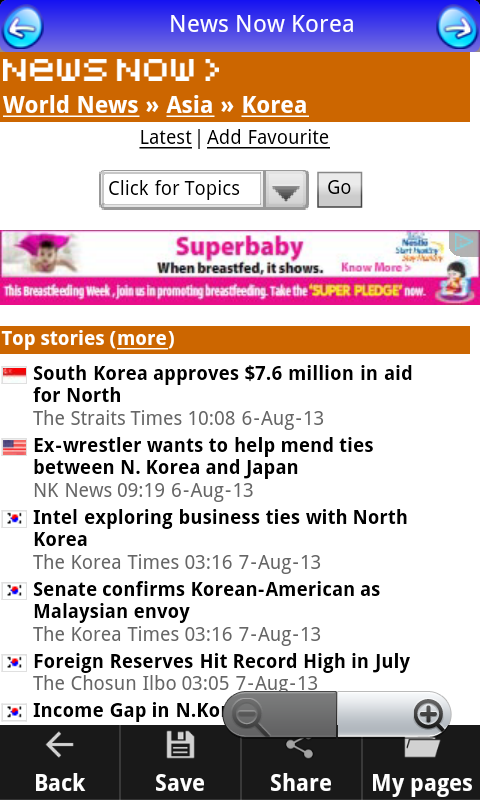Screen dimensions: 480x800
Task: Click the zoom out magnifier icon
Action: (250, 716)
